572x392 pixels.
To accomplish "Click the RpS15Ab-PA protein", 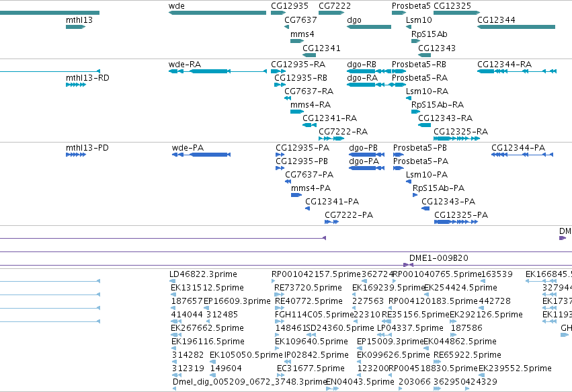I will (x=415, y=195).
